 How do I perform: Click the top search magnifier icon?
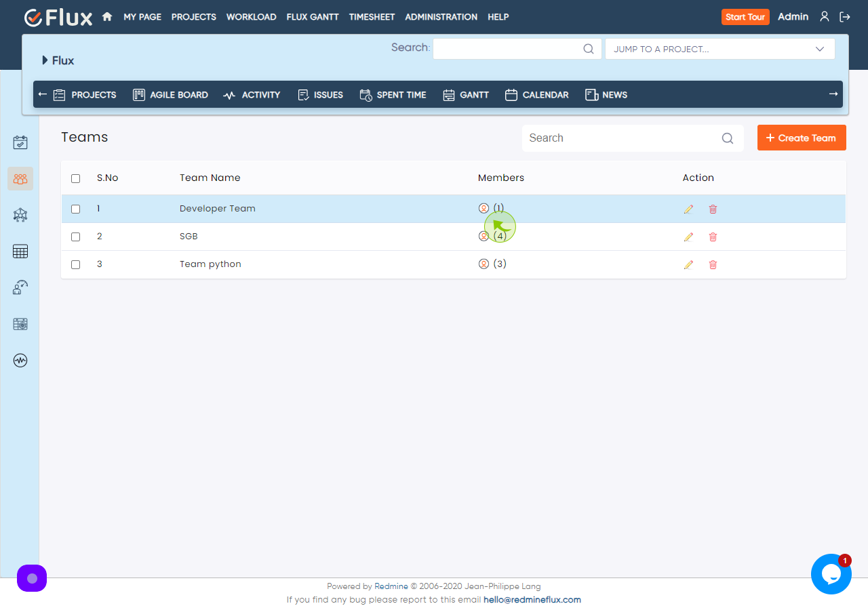[x=589, y=49]
